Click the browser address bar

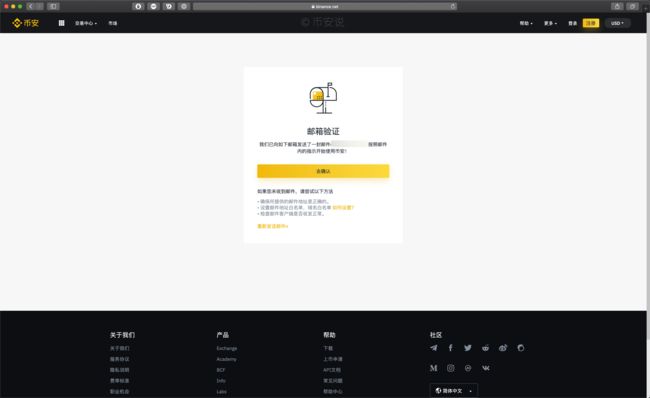(325, 6)
